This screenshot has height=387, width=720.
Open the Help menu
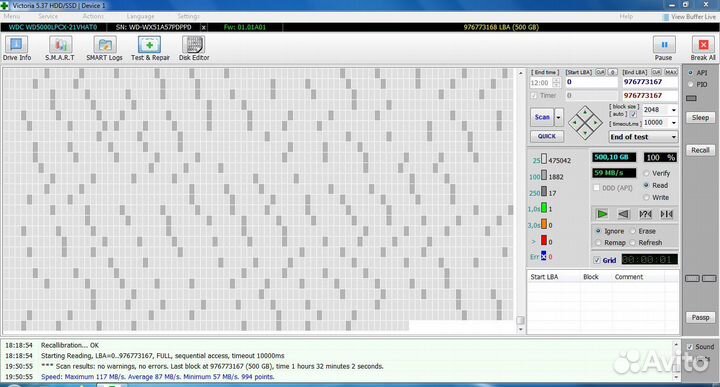(626, 17)
